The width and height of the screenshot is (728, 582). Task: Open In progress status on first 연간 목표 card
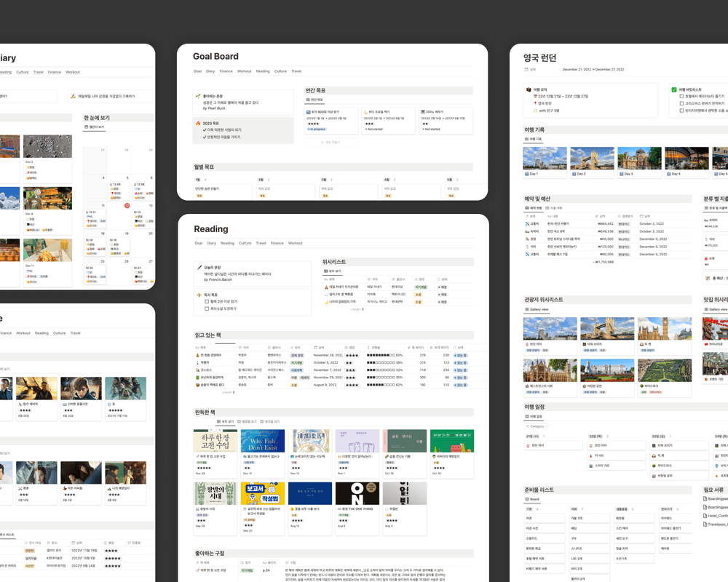317,129
